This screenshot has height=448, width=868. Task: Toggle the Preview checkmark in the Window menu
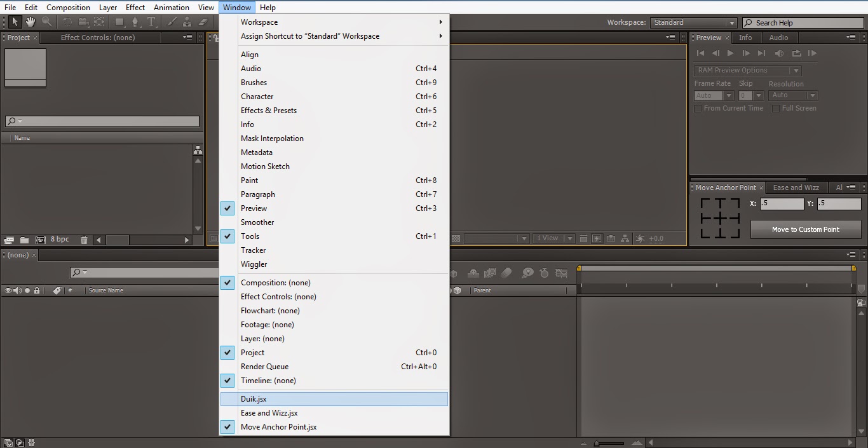(x=227, y=208)
